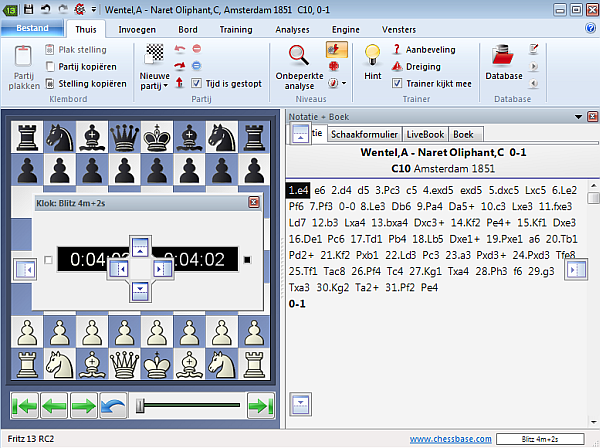Open the LiveBook tab
The height and width of the screenshot is (448, 600).
426,133
